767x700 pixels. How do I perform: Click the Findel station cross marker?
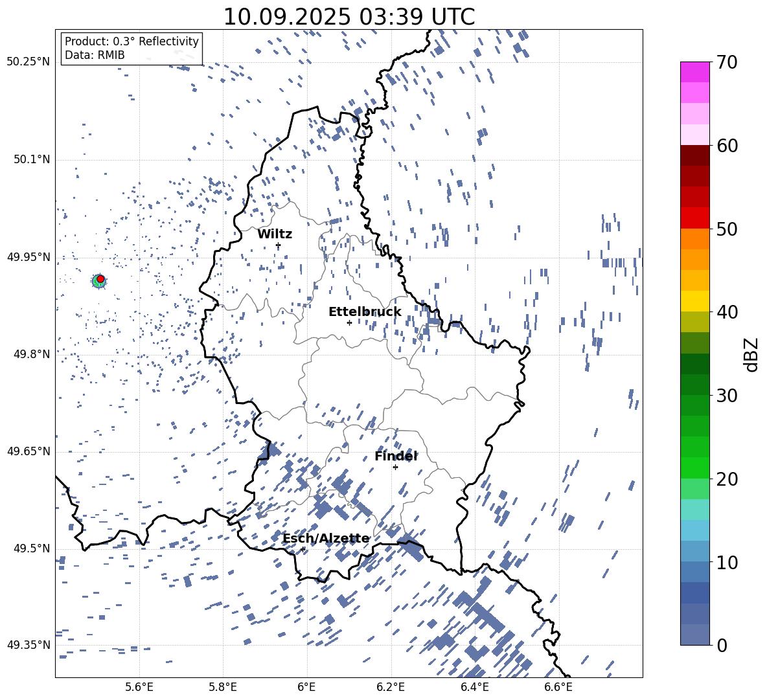(x=395, y=468)
